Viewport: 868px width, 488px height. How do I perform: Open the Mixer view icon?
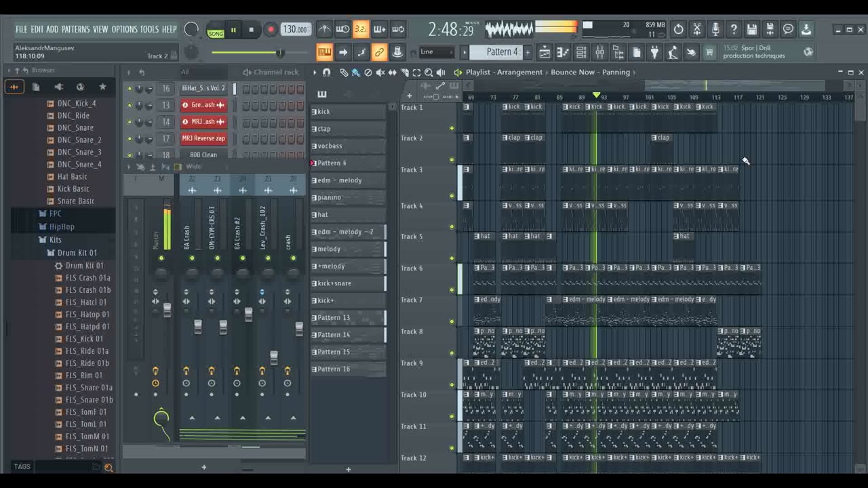[599, 52]
